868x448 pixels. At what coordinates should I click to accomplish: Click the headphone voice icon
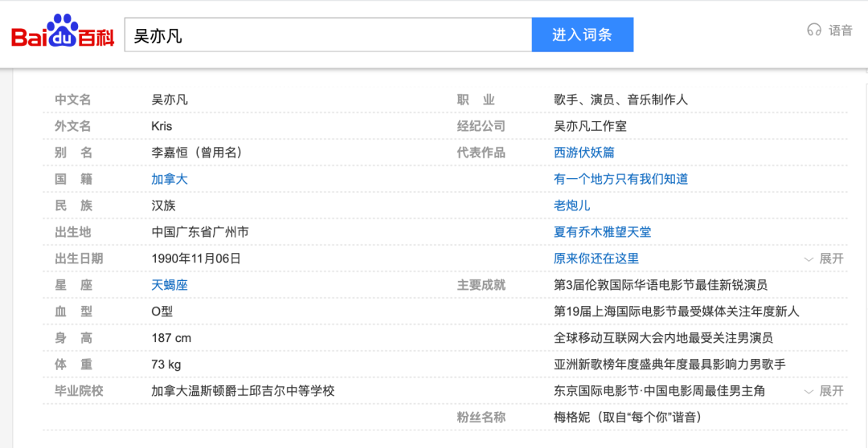pos(813,30)
